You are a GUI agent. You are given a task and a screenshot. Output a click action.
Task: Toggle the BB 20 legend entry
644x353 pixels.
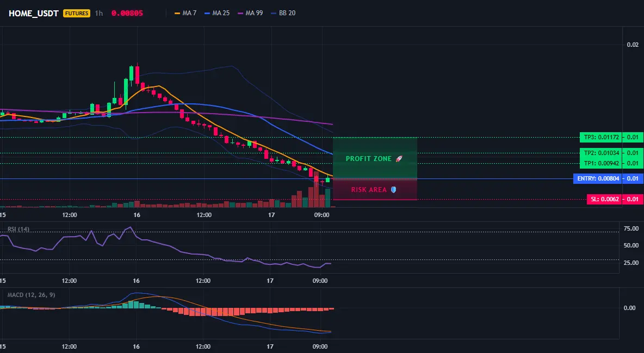[283, 13]
